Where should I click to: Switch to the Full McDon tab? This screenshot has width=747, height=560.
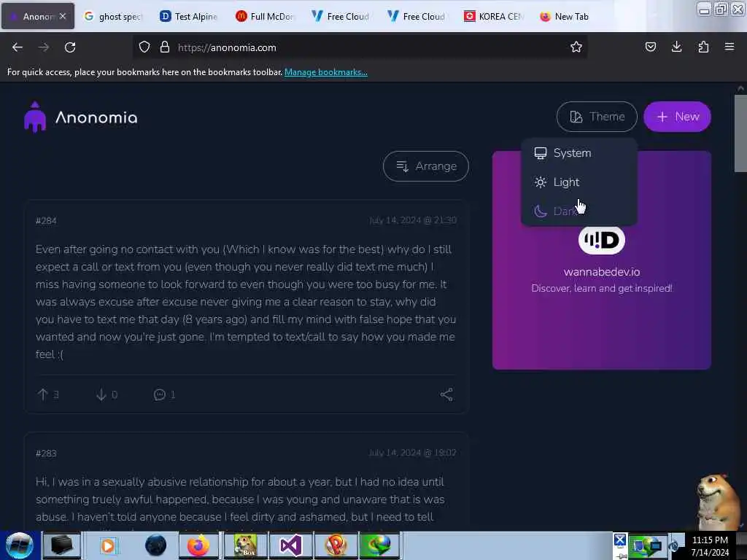click(x=266, y=16)
